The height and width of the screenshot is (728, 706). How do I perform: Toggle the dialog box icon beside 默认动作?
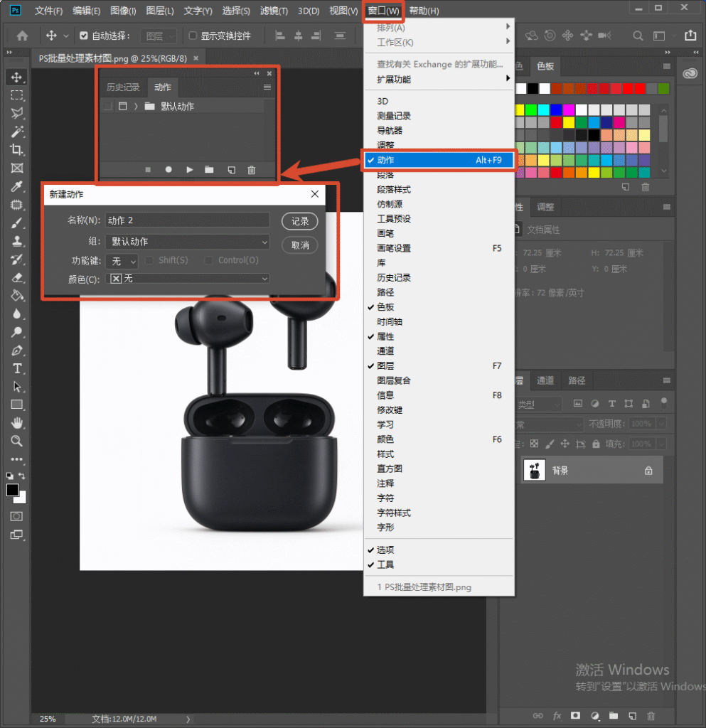[122, 107]
